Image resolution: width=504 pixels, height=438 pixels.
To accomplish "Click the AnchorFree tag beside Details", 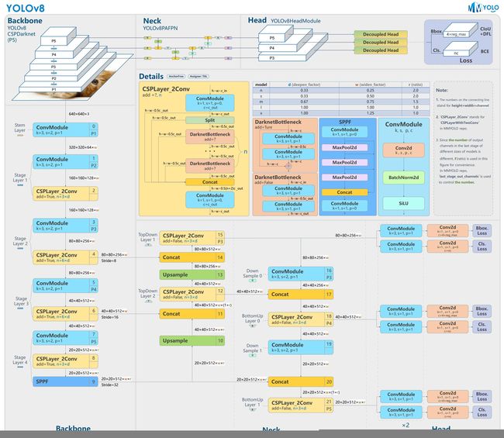I will [176, 77].
